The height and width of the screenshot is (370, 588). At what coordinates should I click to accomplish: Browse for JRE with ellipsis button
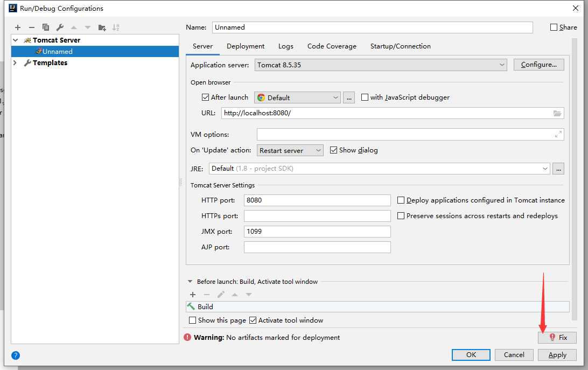(558, 169)
